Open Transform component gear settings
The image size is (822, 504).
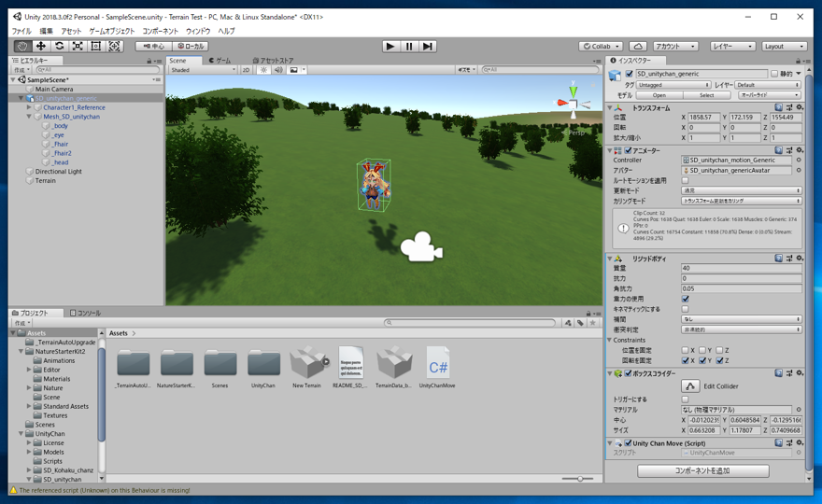pyautogui.click(x=800, y=107)
